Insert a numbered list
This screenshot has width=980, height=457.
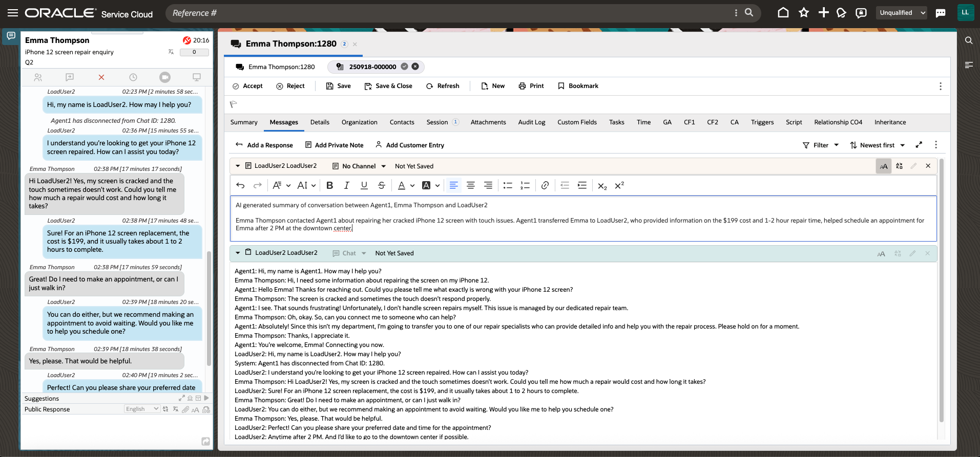click(x=525, y=185)
